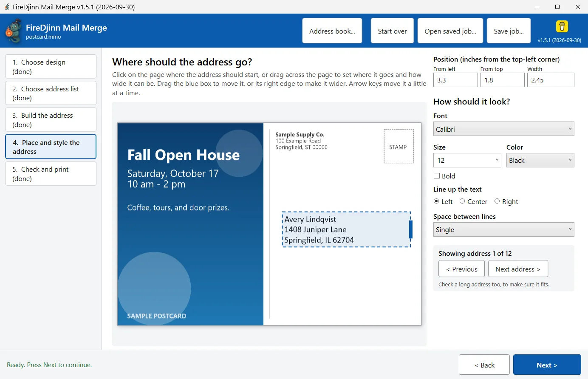
Task: Show the Next address
Action: tap(518, 269)
